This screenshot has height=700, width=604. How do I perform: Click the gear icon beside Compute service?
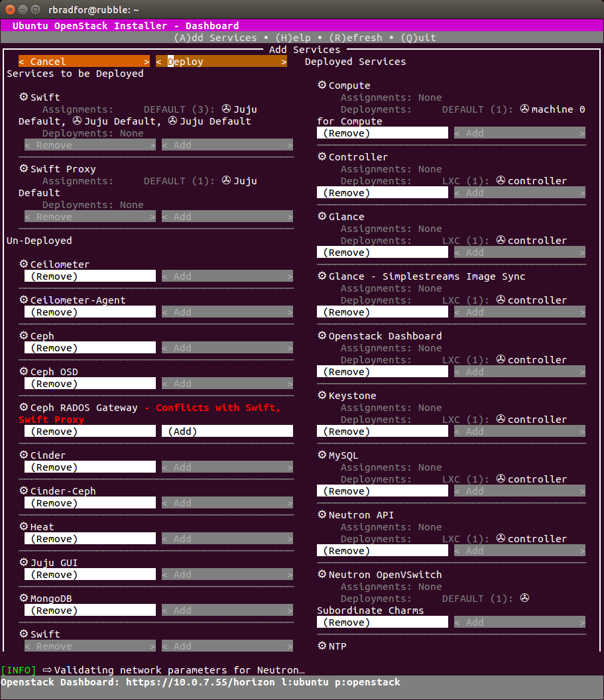click(322, 85)
